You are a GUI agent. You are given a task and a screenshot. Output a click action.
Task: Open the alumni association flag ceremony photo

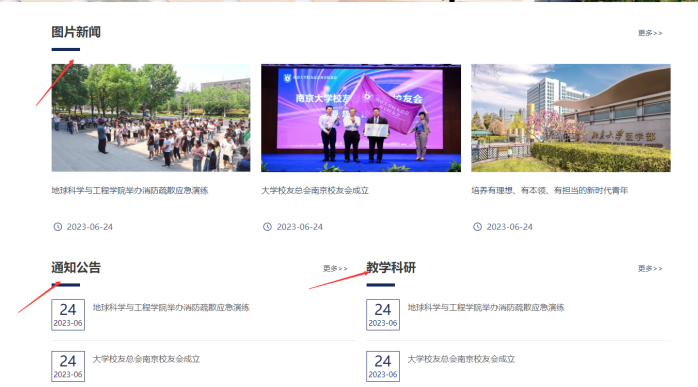(x=361, y=118)
